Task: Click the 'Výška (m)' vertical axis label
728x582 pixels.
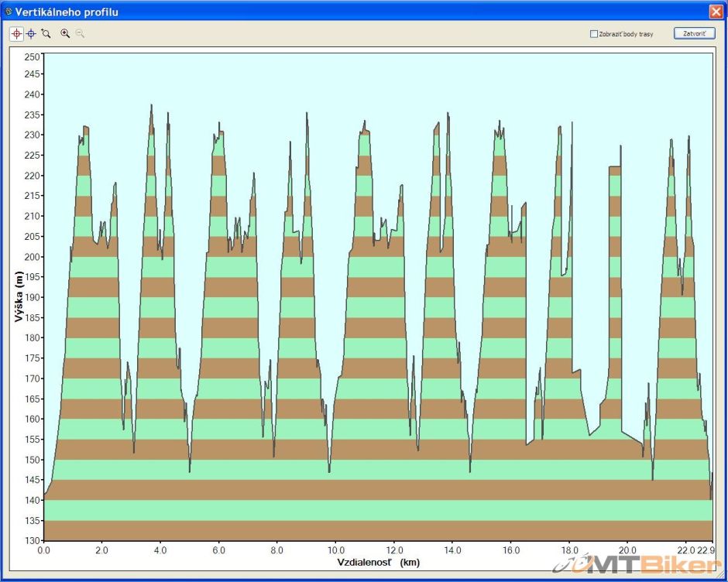Action: (x=19, y=297)
